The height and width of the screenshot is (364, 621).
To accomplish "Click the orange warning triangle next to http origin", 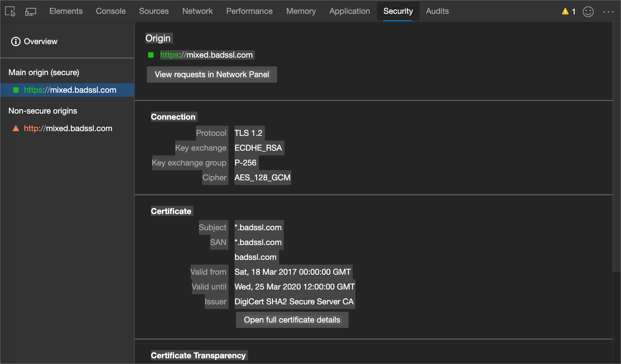I will pyautogui.click(x=16, y=128).
